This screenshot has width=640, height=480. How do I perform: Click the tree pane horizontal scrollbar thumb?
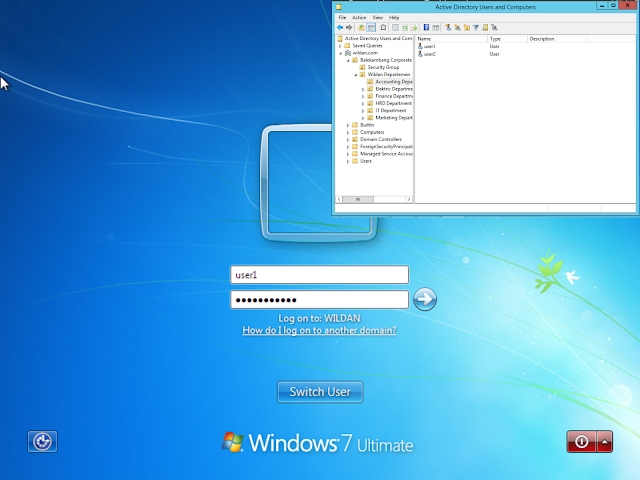click(358, 199)
